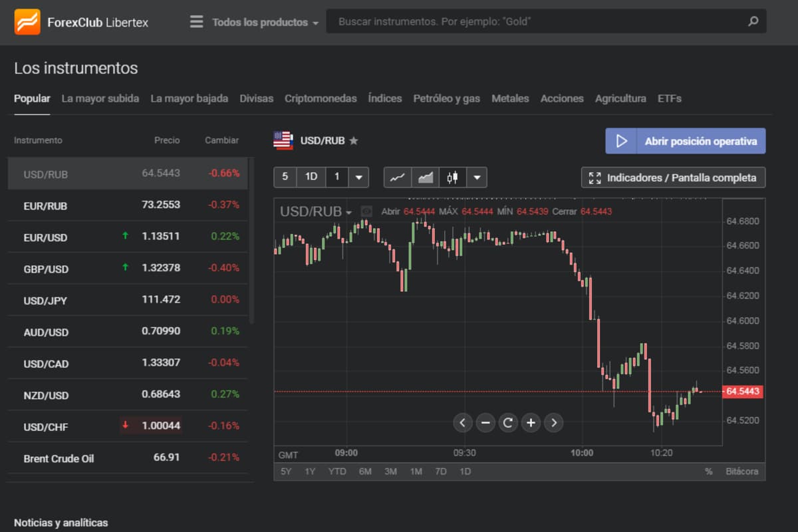This screenshot has width=798, height=532.
Task: Toggle percent scale on the chart
Action: point(709,471)
